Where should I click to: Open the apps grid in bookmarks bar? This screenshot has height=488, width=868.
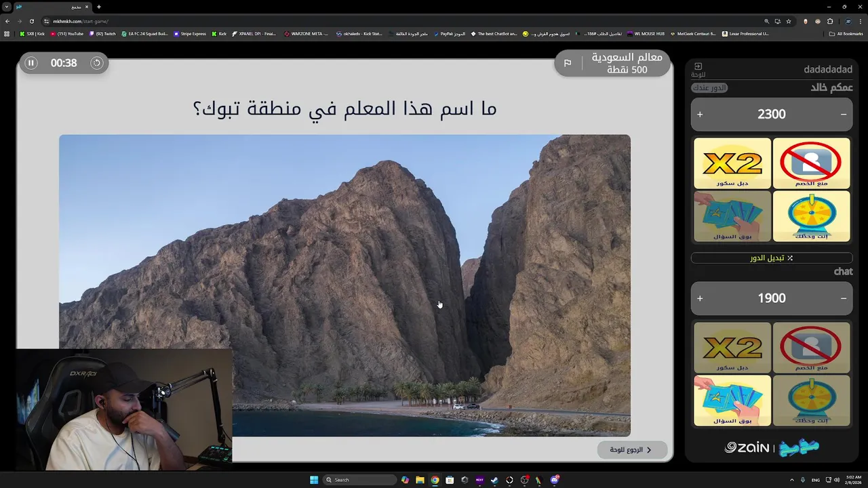coord(7,34)
